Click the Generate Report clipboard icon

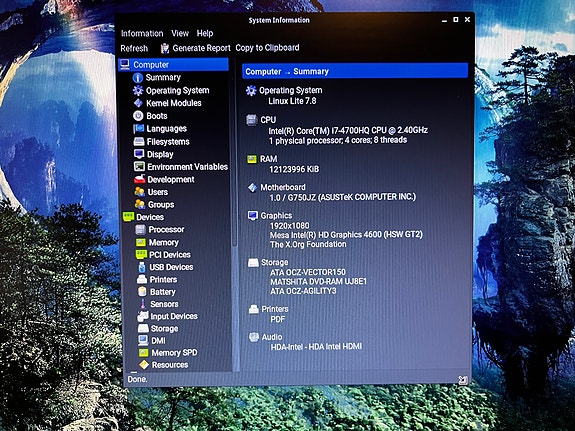pyautogui.click(x=165, y=48)
